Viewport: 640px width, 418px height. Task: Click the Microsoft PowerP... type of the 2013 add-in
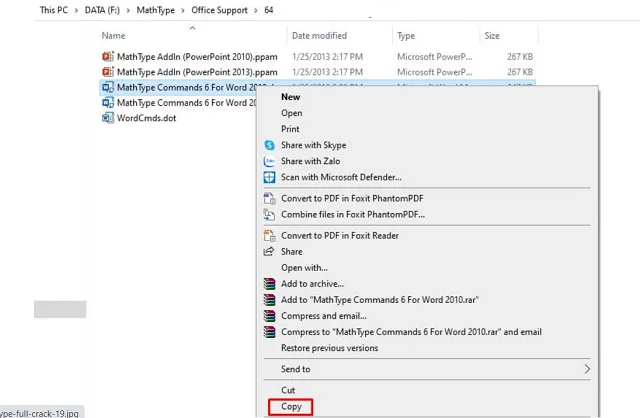[435, 72]
